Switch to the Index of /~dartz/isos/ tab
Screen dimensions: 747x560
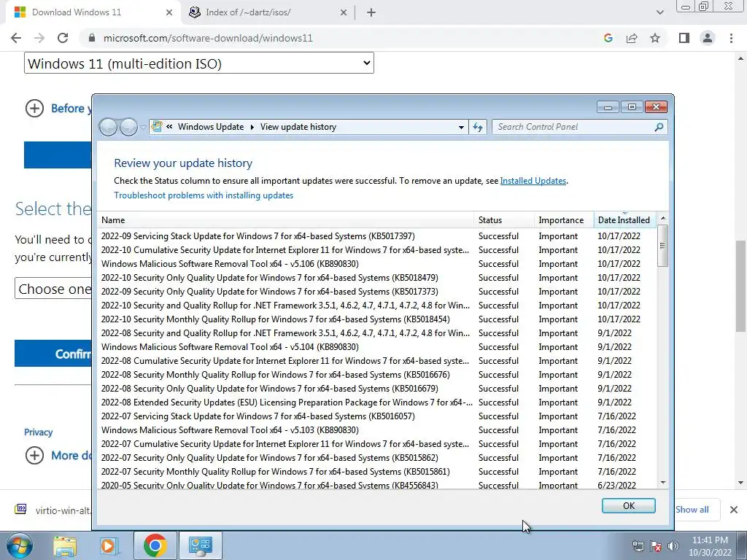point(267,12)
